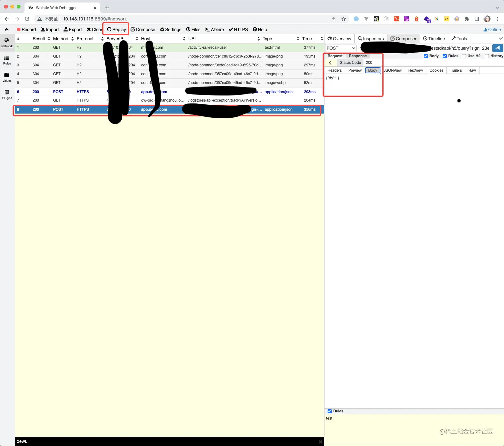The width and height of the screenshot is (504, 446).
Task: Open the Tools tab
Action: [459, 39]
